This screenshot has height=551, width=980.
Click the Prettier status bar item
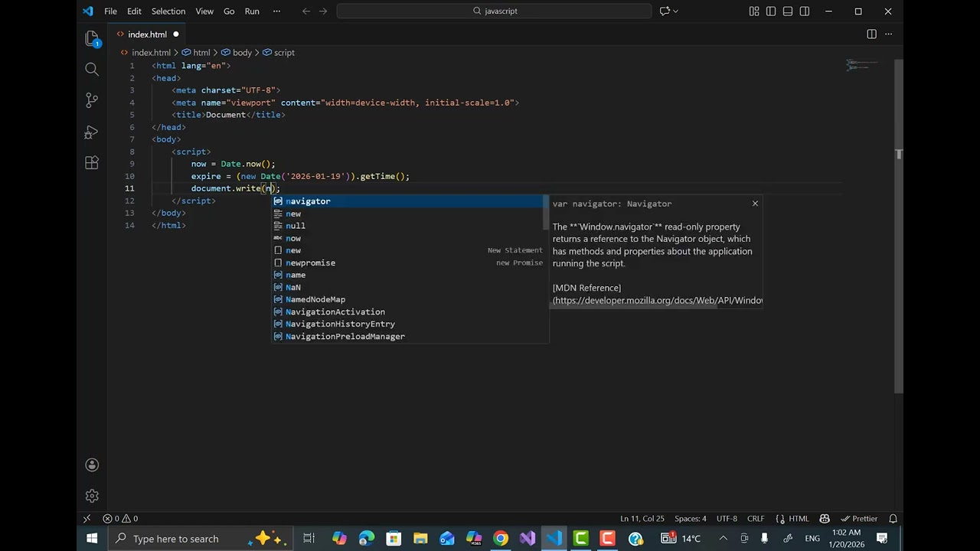[x=859, y=518]
